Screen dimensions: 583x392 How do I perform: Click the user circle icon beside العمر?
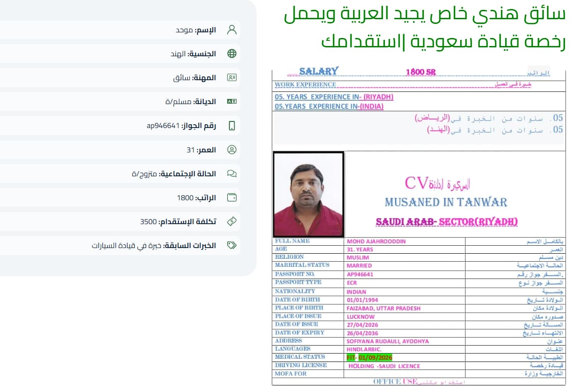click(x=232, y=150)
